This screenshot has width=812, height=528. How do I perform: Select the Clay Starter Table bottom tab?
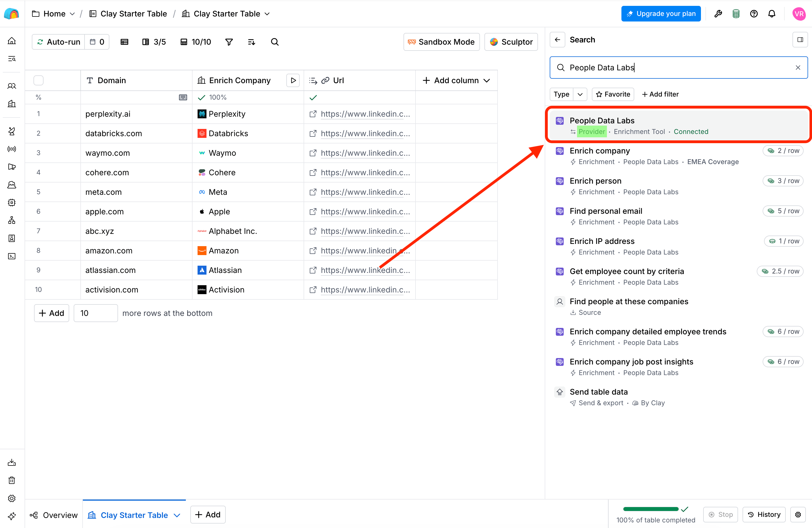[134, 515]
